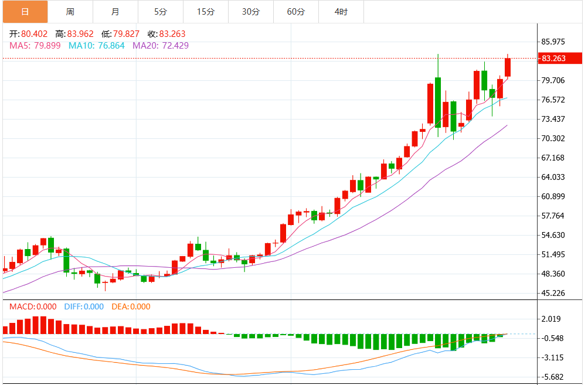Select the 周 weekly chart tab
Image resolution: width=588 pixels, height=385 pixels.
[70, 12]
